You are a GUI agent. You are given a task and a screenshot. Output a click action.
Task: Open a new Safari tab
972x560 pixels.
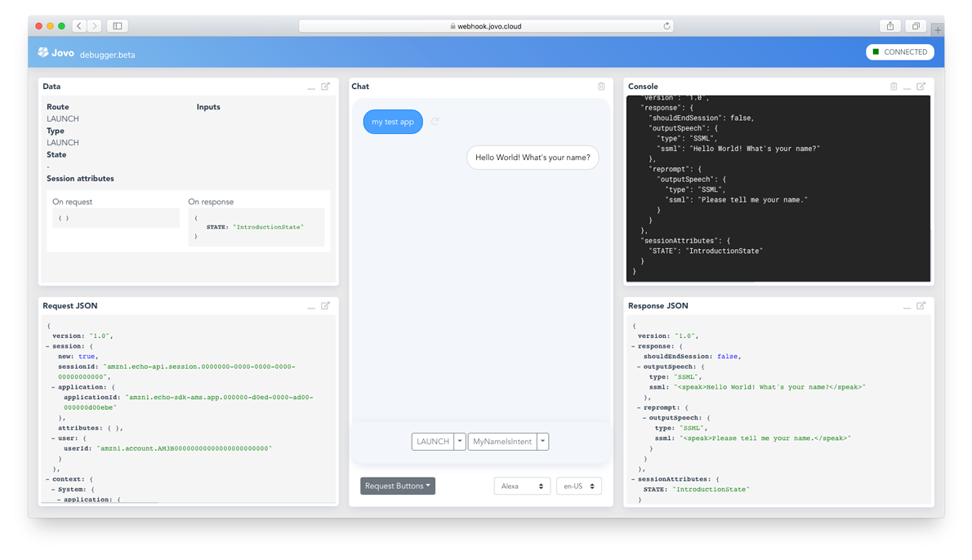[x=938, y=29]
